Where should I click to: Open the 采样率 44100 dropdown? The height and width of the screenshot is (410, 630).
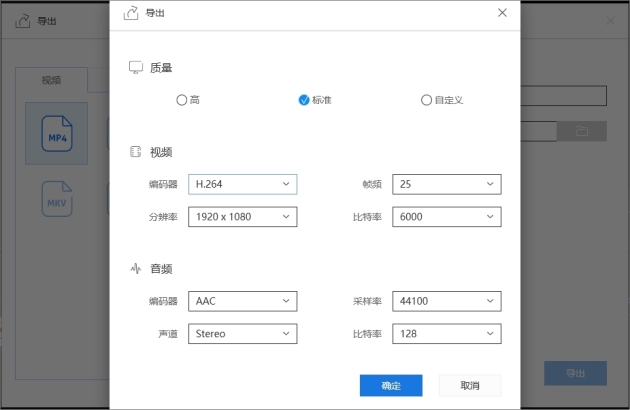tap(447, 301)
